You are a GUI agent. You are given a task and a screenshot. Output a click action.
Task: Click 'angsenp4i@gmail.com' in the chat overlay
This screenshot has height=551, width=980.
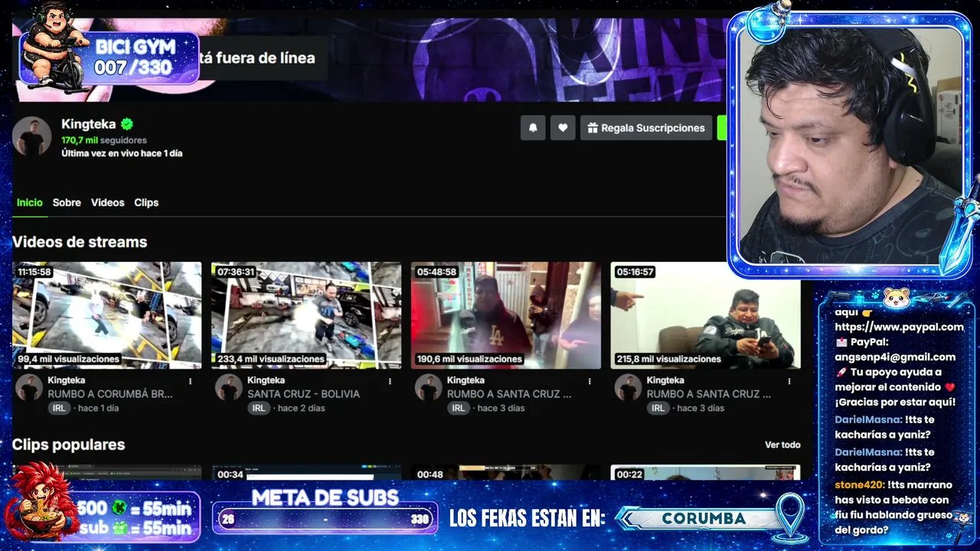point(895,357)
